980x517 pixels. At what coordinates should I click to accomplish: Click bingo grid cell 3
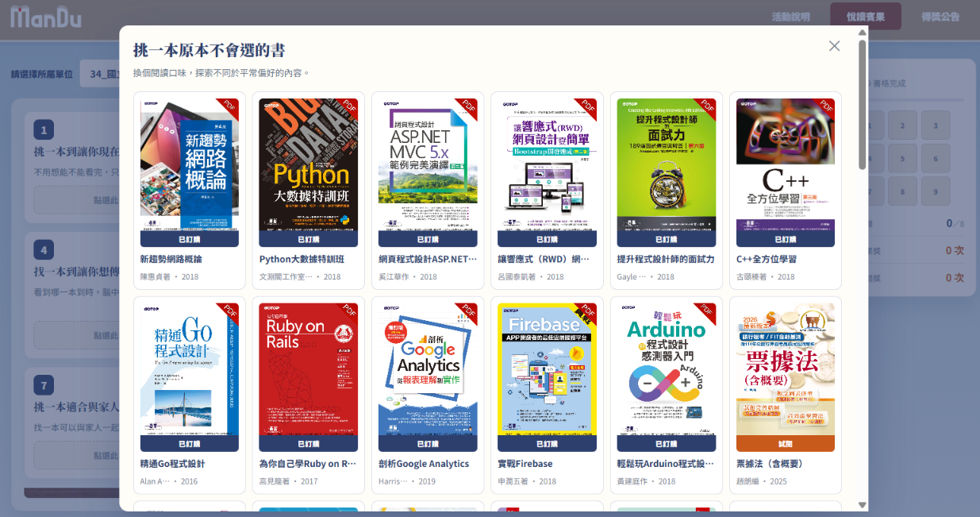(x=936, y=125)
